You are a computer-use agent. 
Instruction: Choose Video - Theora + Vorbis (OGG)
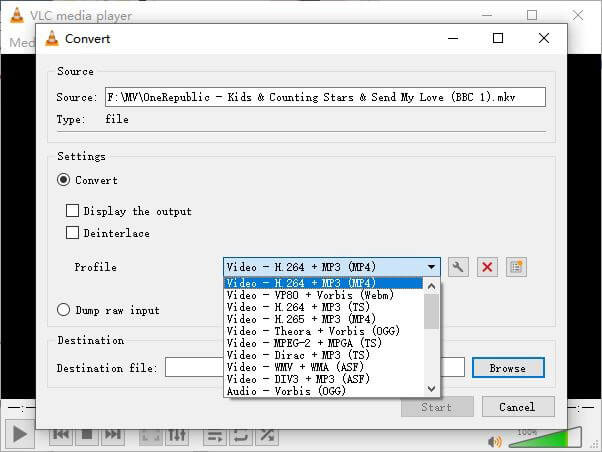[x=323, y=331]
